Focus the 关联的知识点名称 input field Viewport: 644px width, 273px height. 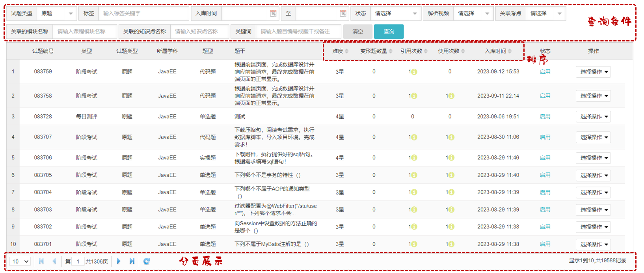[200, 32]
